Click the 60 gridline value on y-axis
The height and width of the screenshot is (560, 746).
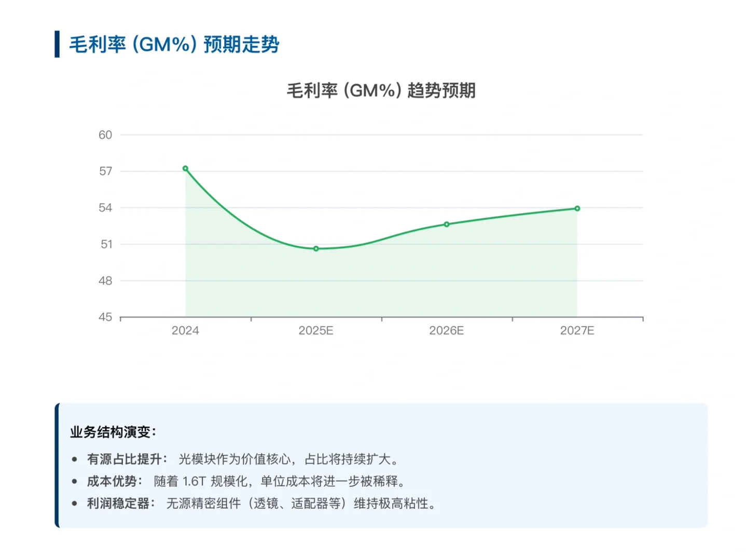click(105, 135)
